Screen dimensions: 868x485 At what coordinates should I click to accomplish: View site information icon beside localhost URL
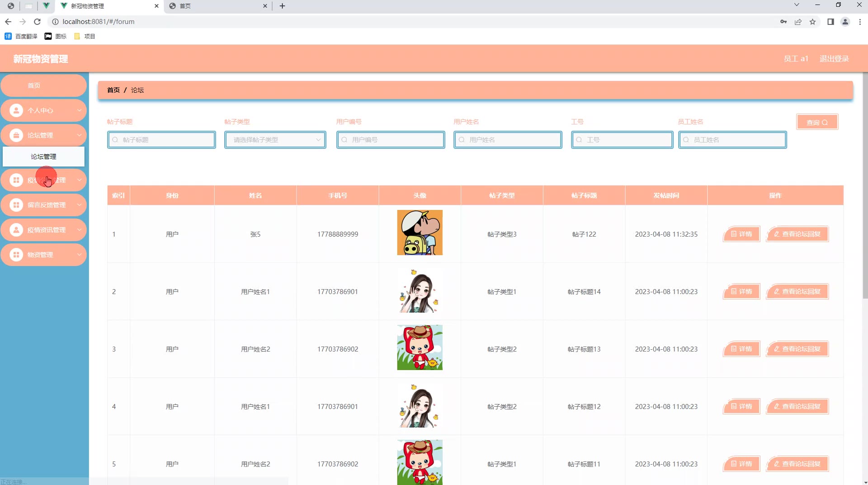click(x=55, y=22)
